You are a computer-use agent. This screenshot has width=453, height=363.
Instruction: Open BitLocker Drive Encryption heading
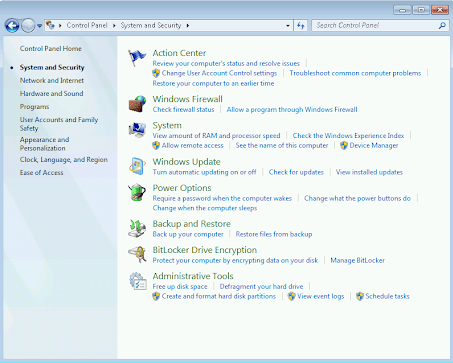[205, 250]
